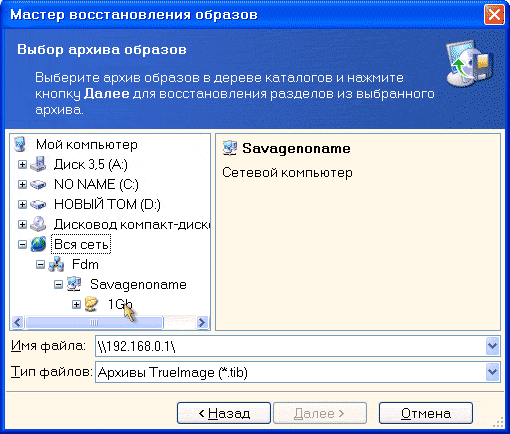The width and height of the screenshot is (510, 434).
Task: Expand the Дисковод компакт-дисков node
Action: coord(22,224)
